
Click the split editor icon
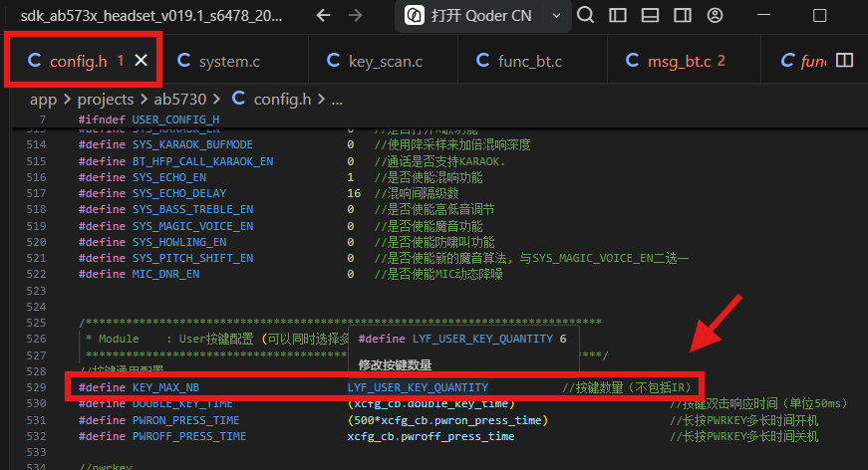[x=844, y=61]
